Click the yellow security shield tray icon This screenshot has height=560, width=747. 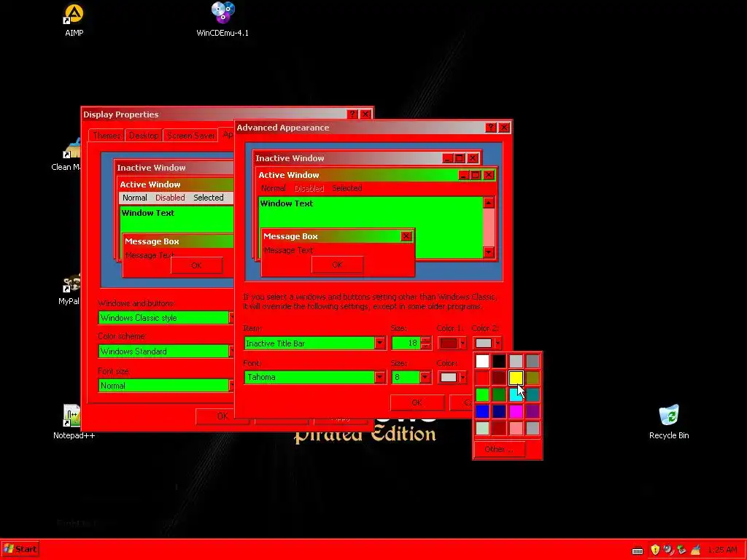click(x=655, y=550)
